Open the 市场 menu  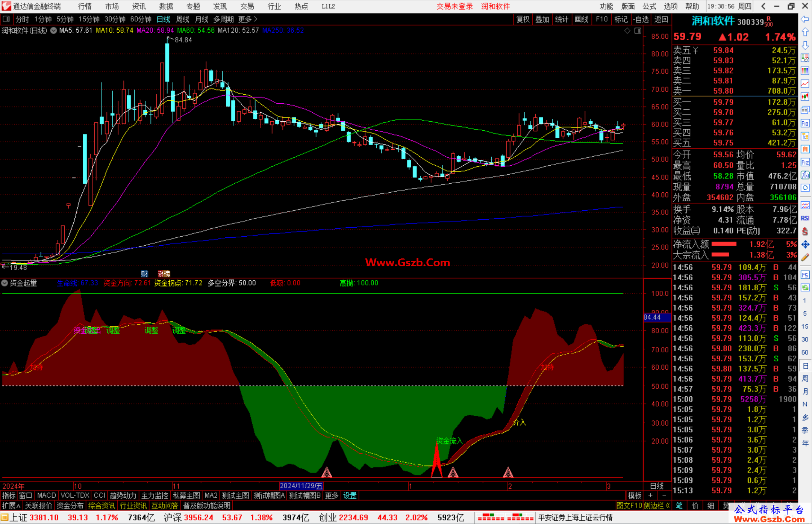(x=112, y=6)
